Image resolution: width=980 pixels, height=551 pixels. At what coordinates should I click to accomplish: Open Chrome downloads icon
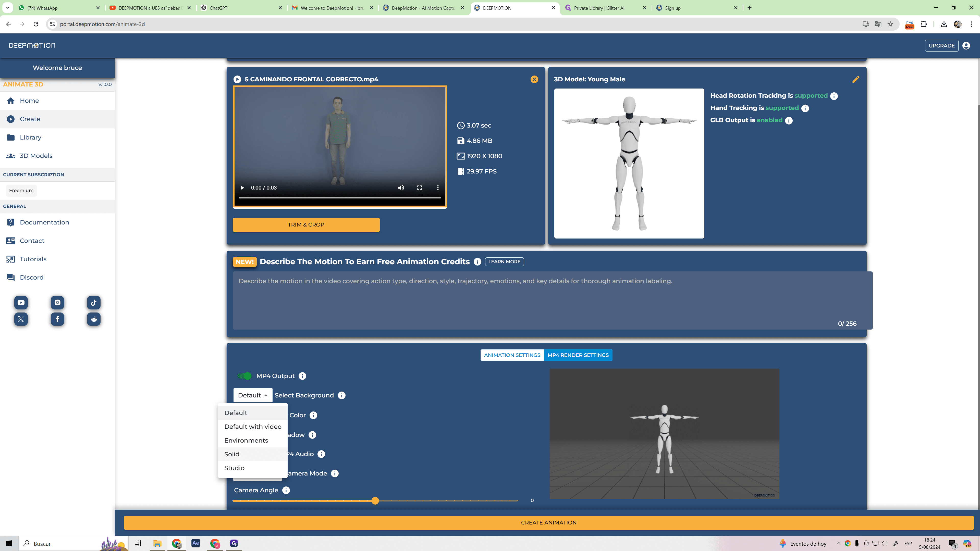coord(944,24)
